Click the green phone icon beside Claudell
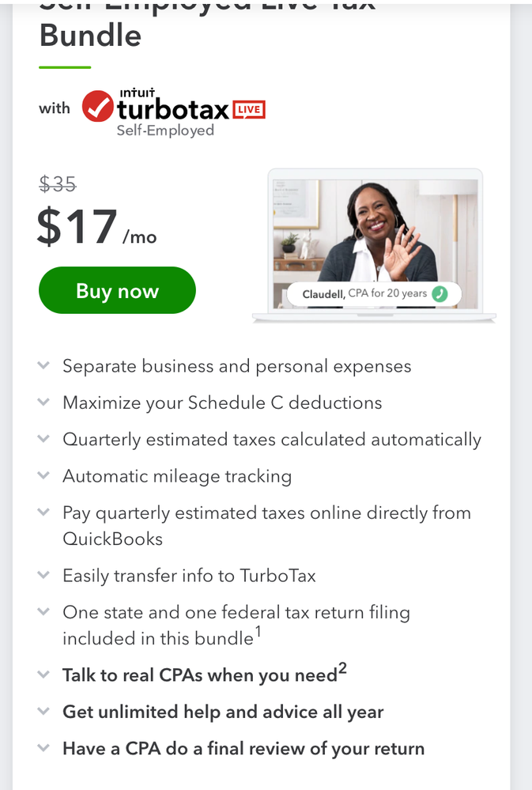Image resolution: width=532 pixels, height=790 pixels. (x=440, y=294)
